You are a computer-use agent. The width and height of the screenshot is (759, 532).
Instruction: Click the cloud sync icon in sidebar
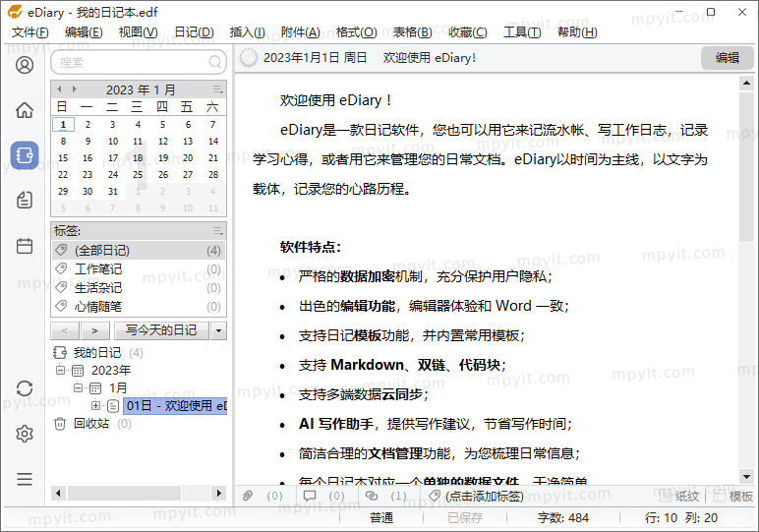(25, 388)
